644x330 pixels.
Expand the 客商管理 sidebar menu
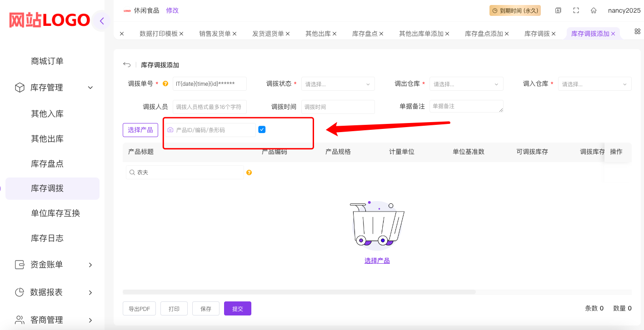[x=90, y=320]
